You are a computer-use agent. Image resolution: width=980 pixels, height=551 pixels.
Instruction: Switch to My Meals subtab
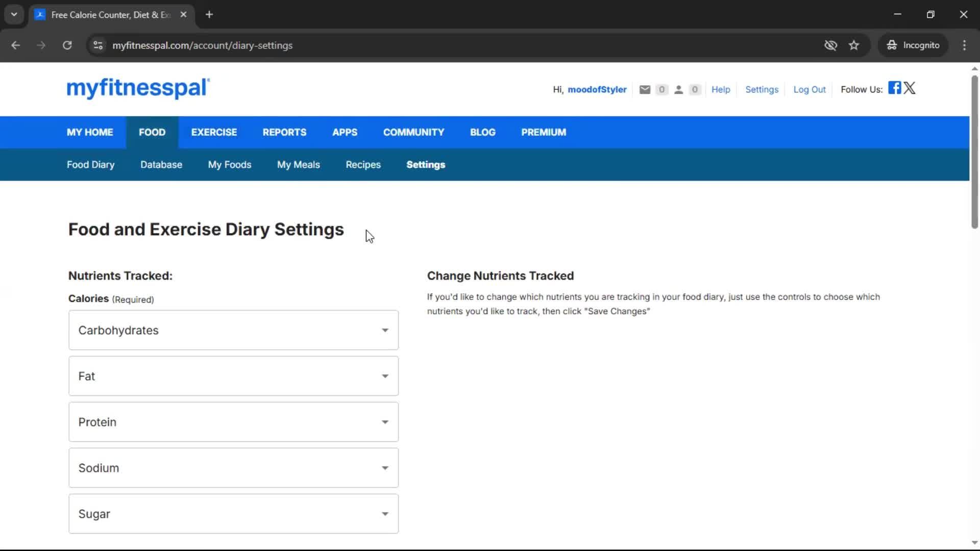point(299,165)
